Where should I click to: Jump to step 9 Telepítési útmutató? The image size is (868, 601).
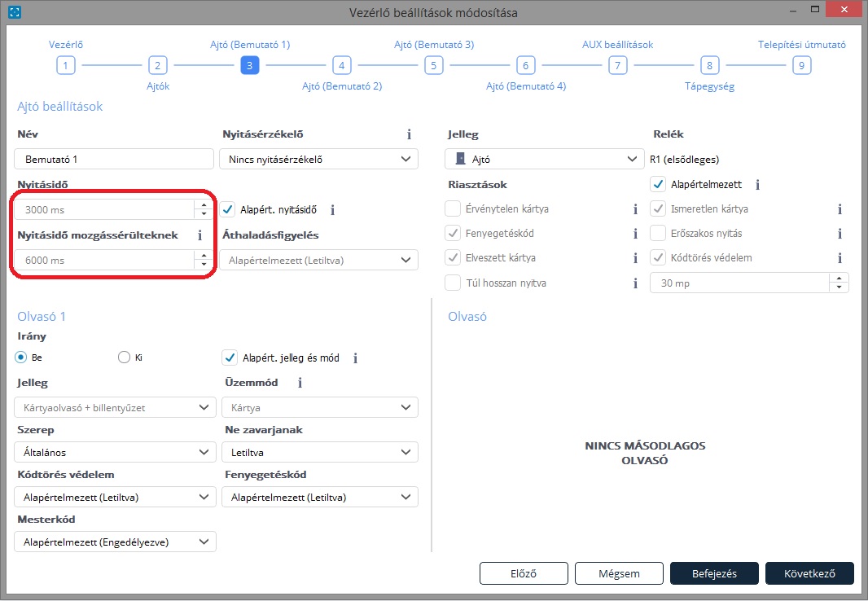[801, 66]
